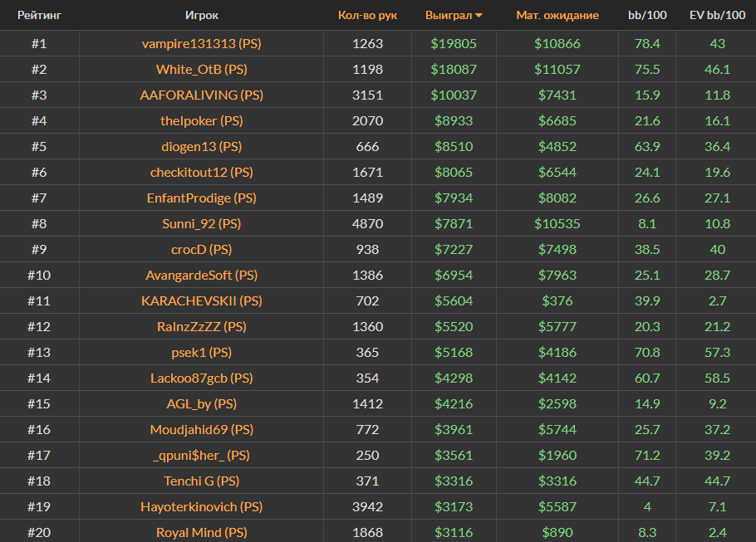Select player AAFORALIVING (PS)
Screen dimensions: 756x542
[202, 95]
